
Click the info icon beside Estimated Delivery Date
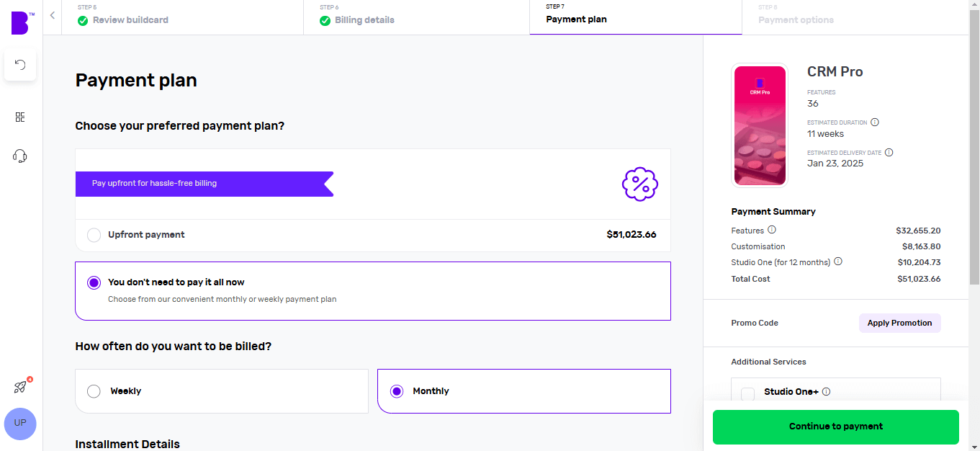point(889,152)
